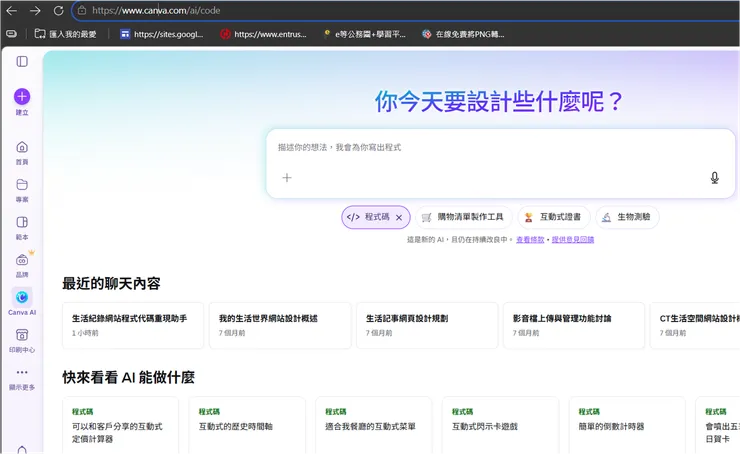Toggle the Canva sidebar panel icon

[x=22, y=61]
